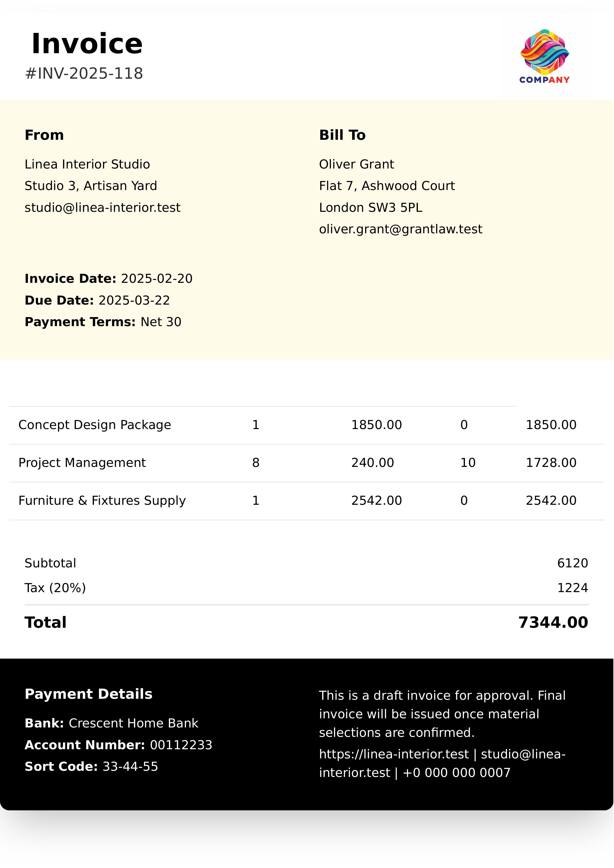
Task: Select invoice number #INV-2025-118
Action: 84,73
